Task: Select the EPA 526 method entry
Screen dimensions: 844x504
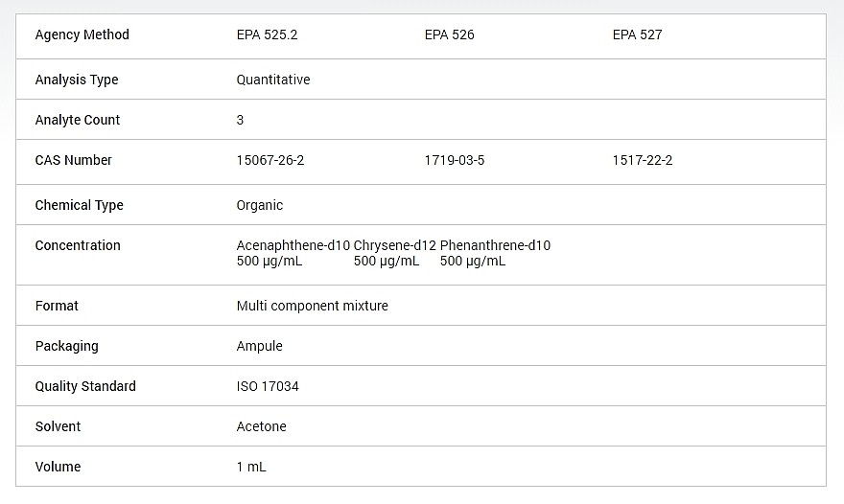Action: tap(449, 35)
